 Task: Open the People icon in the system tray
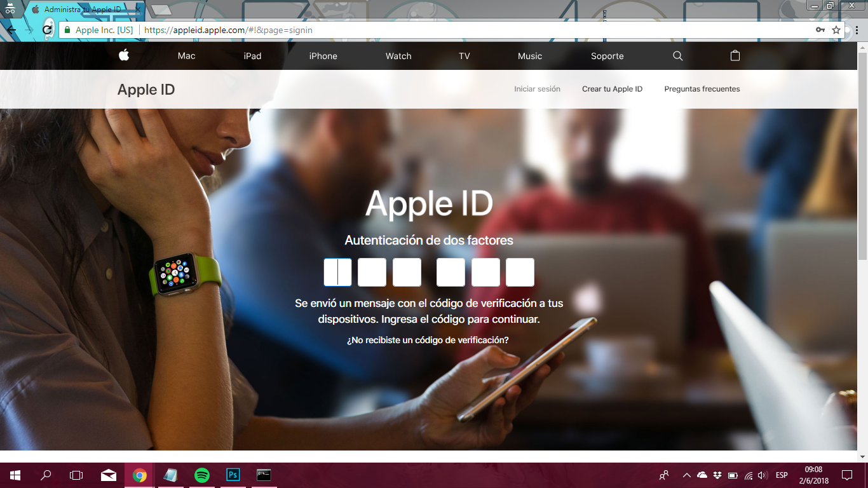tap(664, 475)
